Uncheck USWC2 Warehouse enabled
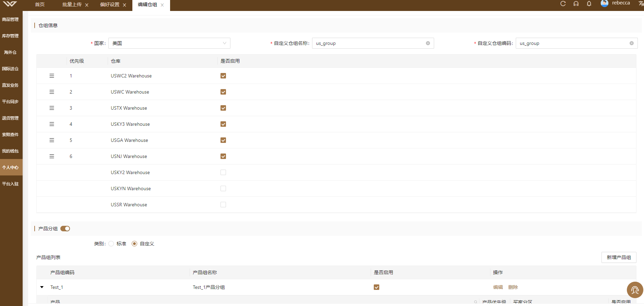The height and width of the screenshot is (306, 644). point(223,76)
